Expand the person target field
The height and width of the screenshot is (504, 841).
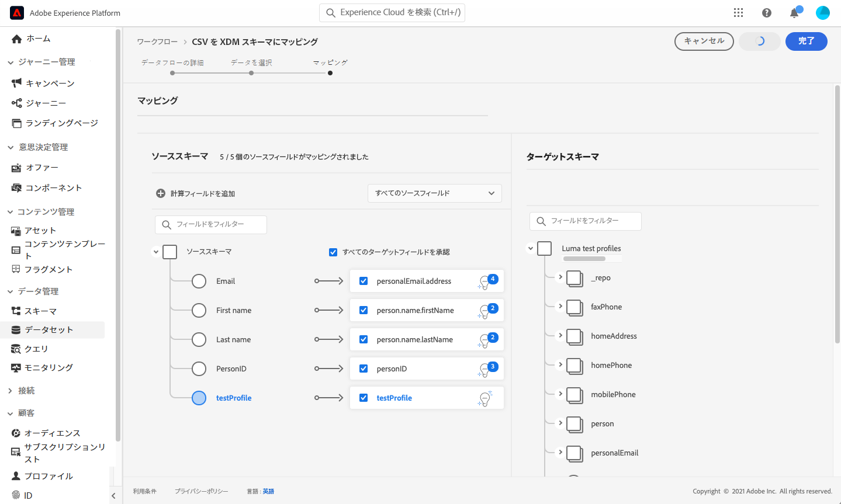click(560, 423)
